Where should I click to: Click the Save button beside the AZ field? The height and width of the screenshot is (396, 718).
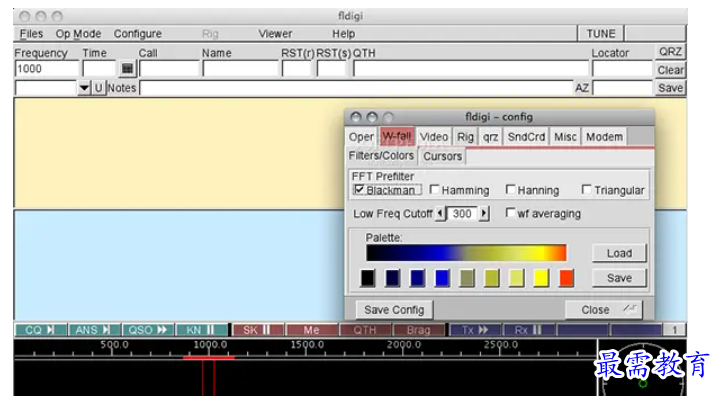tap(670, 88)
